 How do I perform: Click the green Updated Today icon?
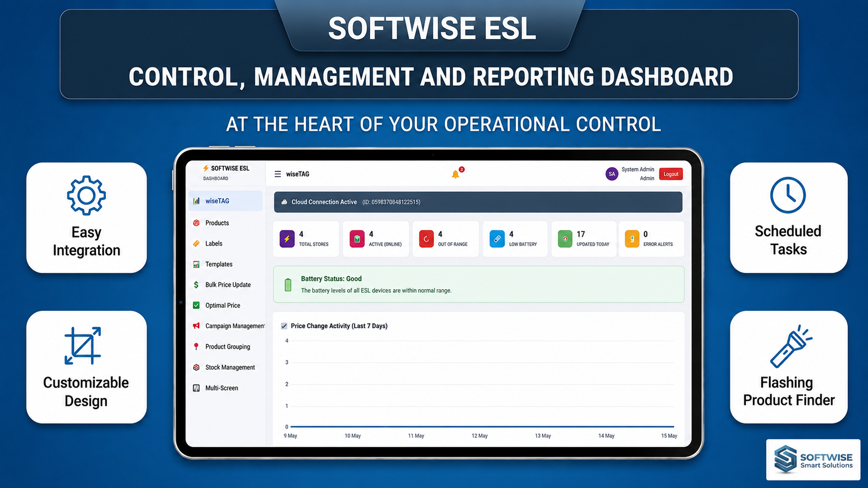click(565, 239)
